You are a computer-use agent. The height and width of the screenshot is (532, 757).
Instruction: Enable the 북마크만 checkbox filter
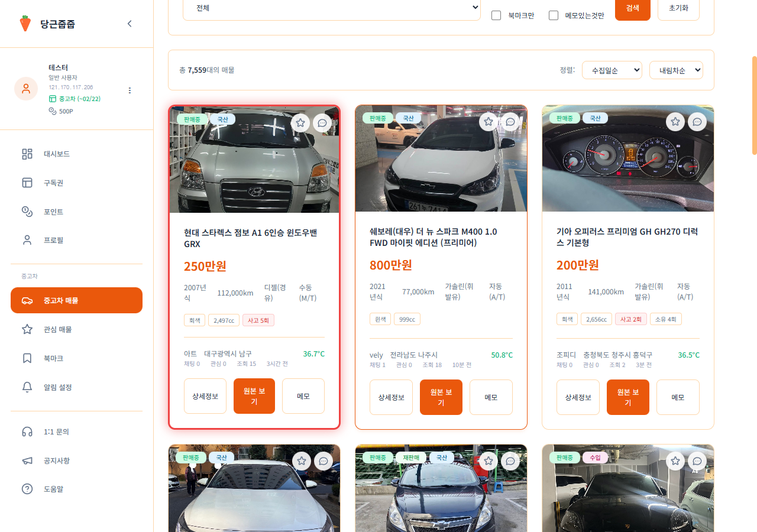pyautogui.click(x=496, y=15)
